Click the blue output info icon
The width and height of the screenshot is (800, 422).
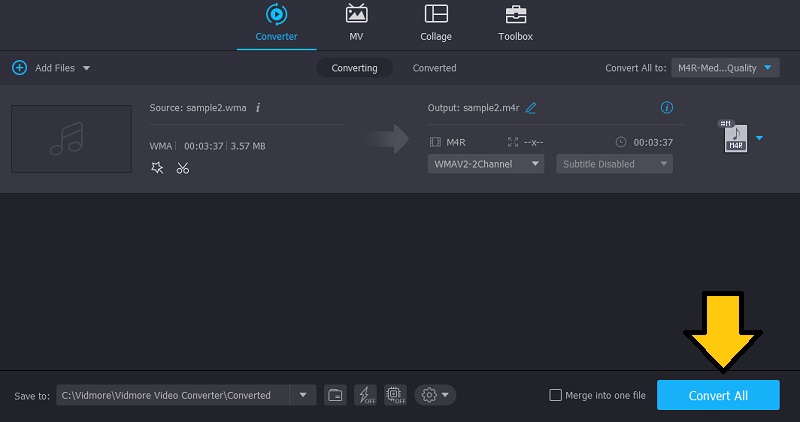667,108
